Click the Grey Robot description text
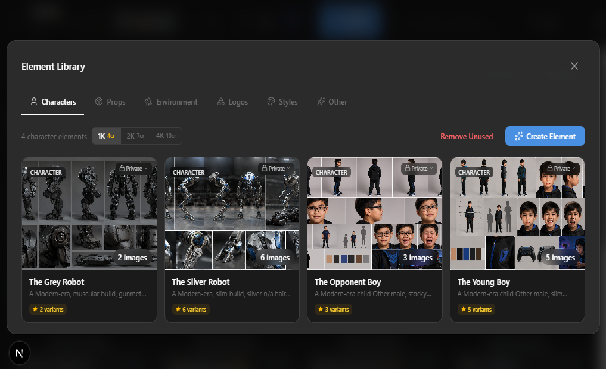Viewport: 606px width, 369px height. click(x=88, y=294)
